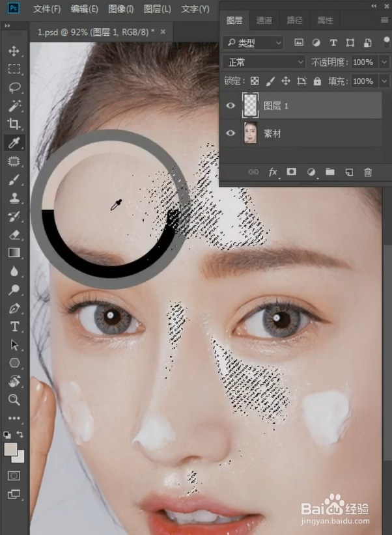Open the 类型 filter dropdown
This screenshot has height=535, width=392.
(253, 43)
